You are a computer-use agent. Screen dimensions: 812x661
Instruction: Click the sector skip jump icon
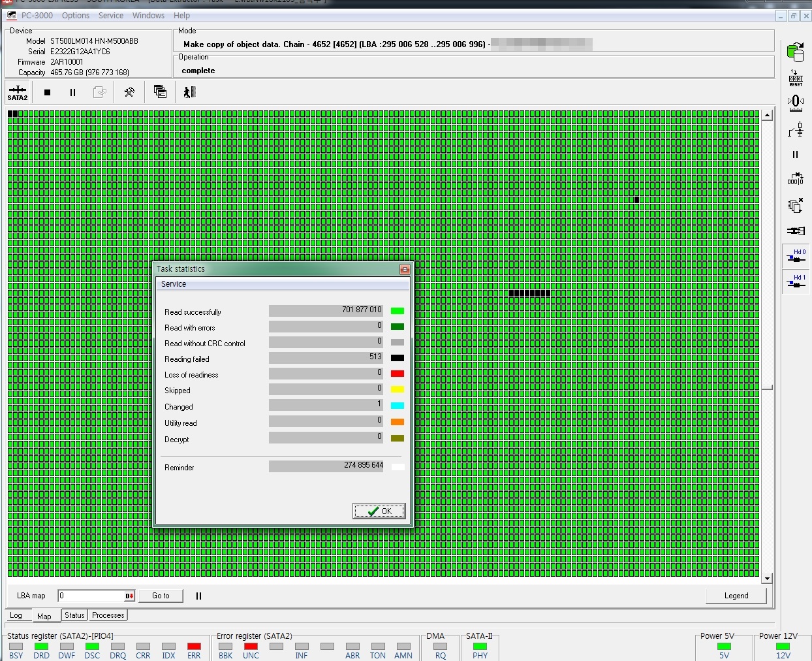[x=796, y=178]
